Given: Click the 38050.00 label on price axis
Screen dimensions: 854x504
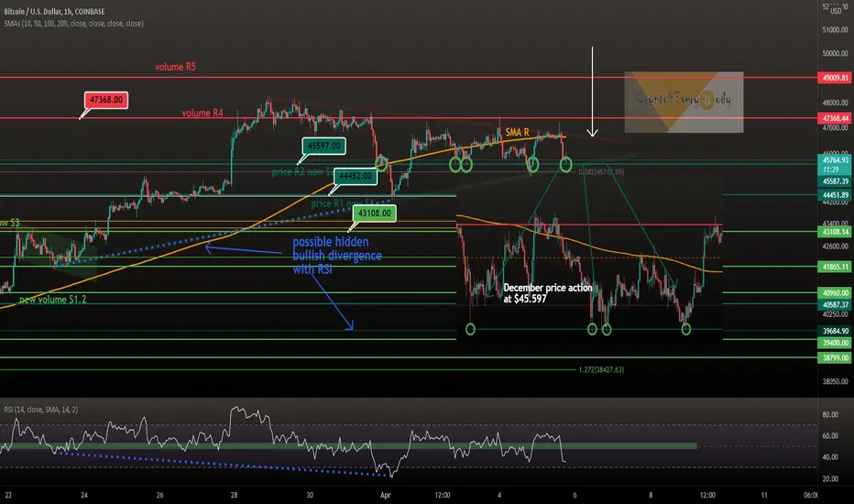Looking at the screenshot, I should coord(835,381).
